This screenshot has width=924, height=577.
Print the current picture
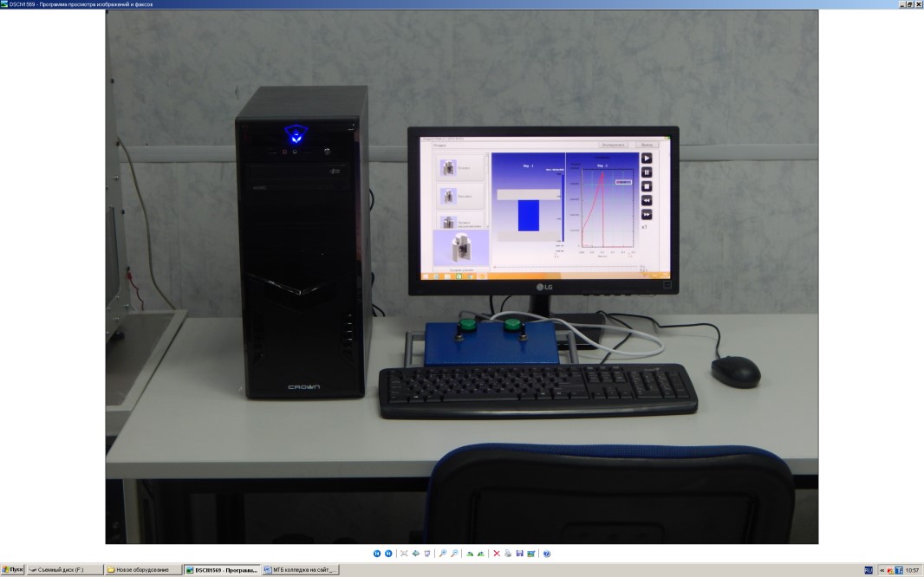point(508,554)
